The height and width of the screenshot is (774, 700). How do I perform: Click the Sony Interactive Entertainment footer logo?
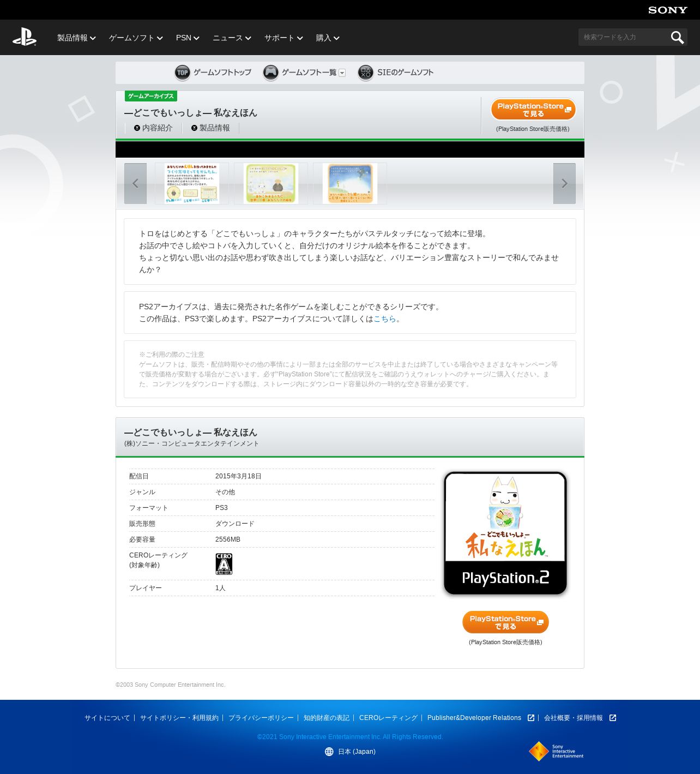[x=556, y=751]
